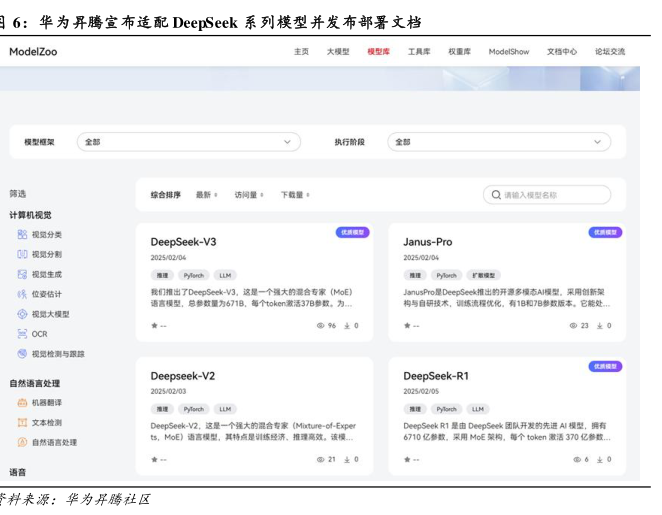The height and width of the screenshot is (515, 662).
Task: Click the 视觉检测与跟踪 category icon
Action: [22, 354]
